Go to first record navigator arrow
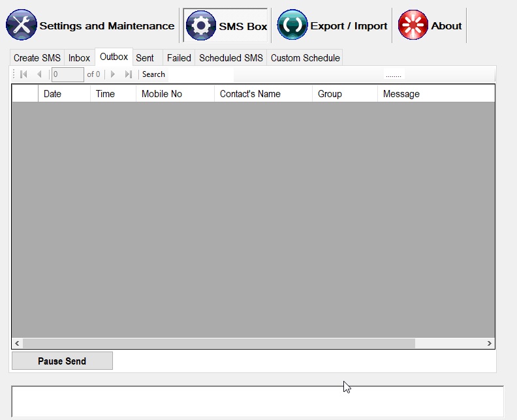This screenshot has width=517, height=420. (x=23, y=74)
